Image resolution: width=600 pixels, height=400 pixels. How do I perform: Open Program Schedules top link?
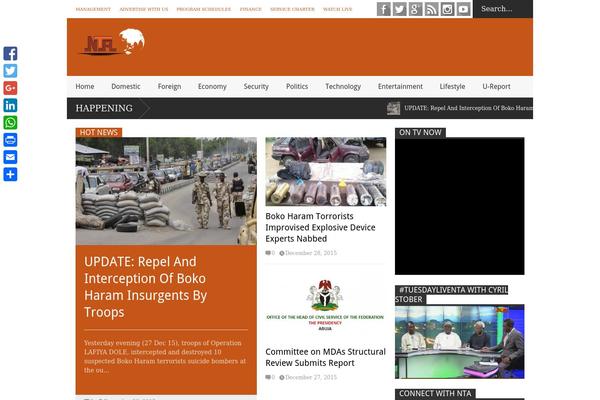[204, 9]
